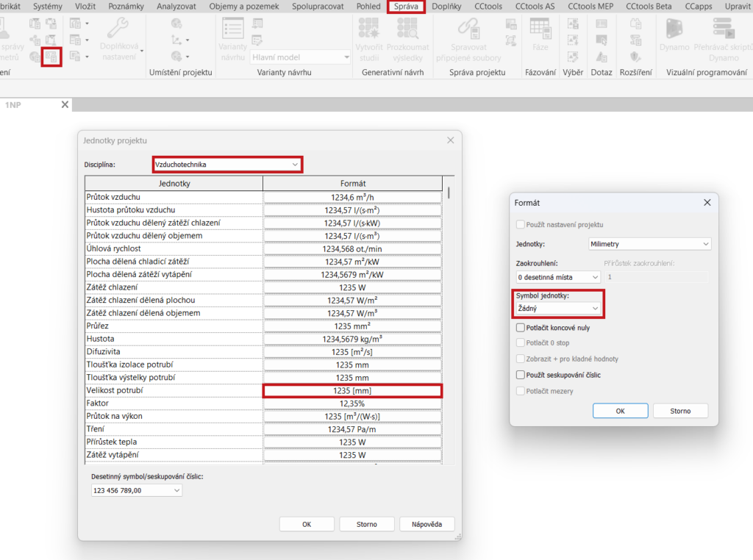Check Použít nastavení projektu option

[x=521, y=224]
